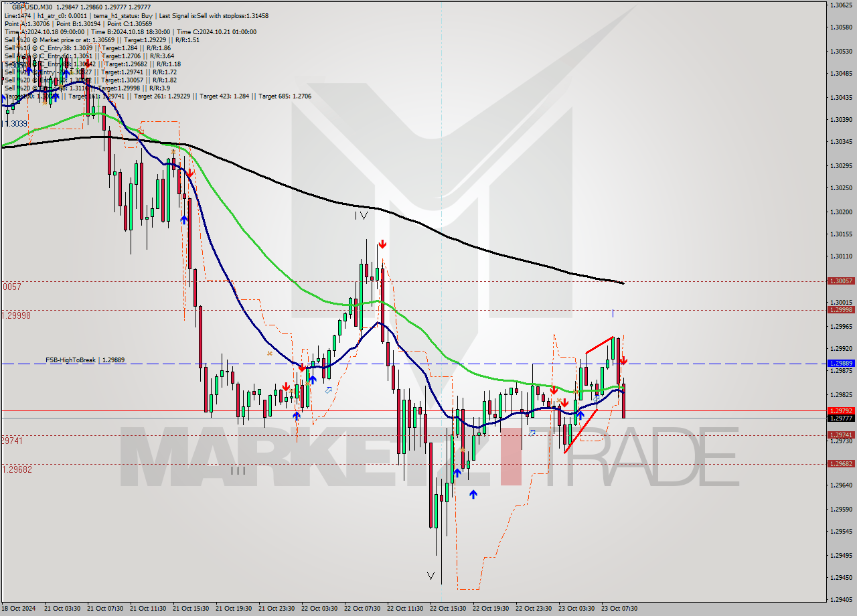Click the '18 Oct 2024' time axis label
Image resolution: width=857 pixels, height=616 pixels.
19,609
